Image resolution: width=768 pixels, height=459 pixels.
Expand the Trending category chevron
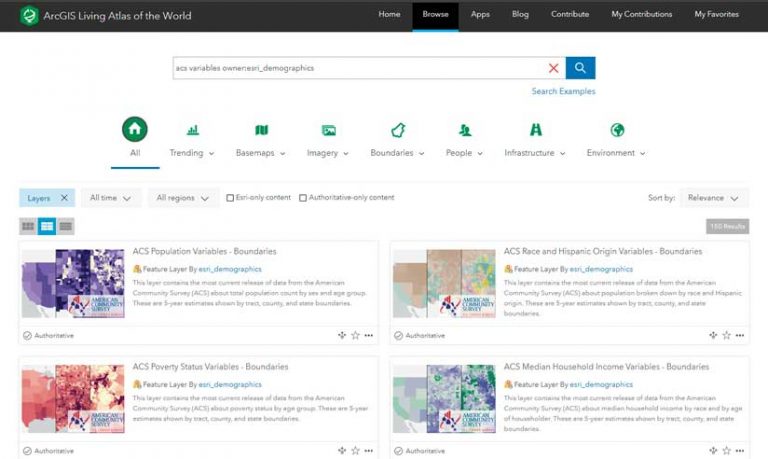point(212,153)
